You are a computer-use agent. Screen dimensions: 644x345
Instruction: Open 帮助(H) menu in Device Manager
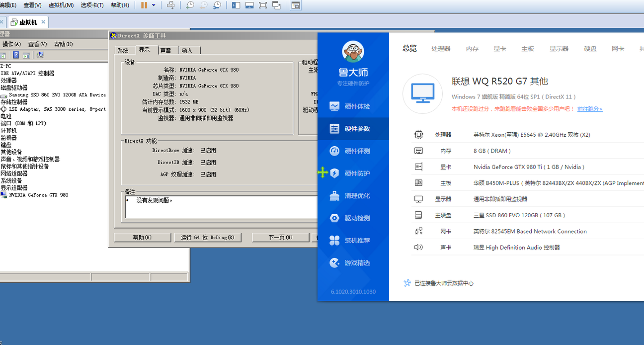[63, 44]
